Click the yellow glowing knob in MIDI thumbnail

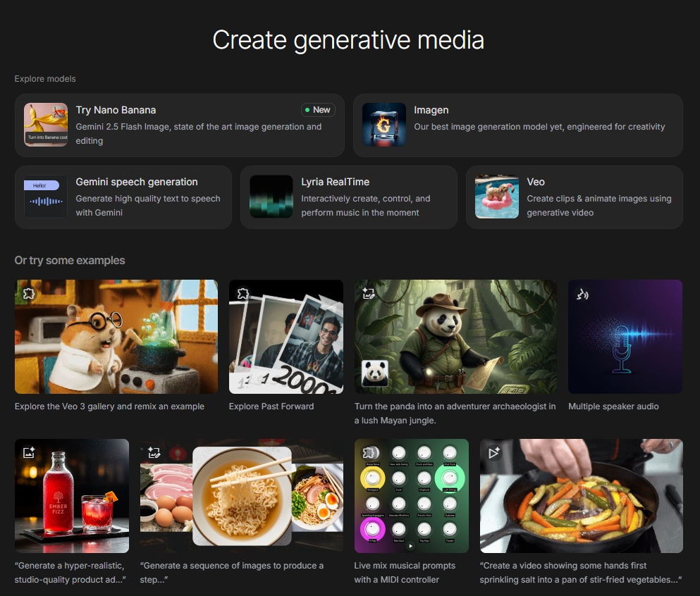point(373,478)
